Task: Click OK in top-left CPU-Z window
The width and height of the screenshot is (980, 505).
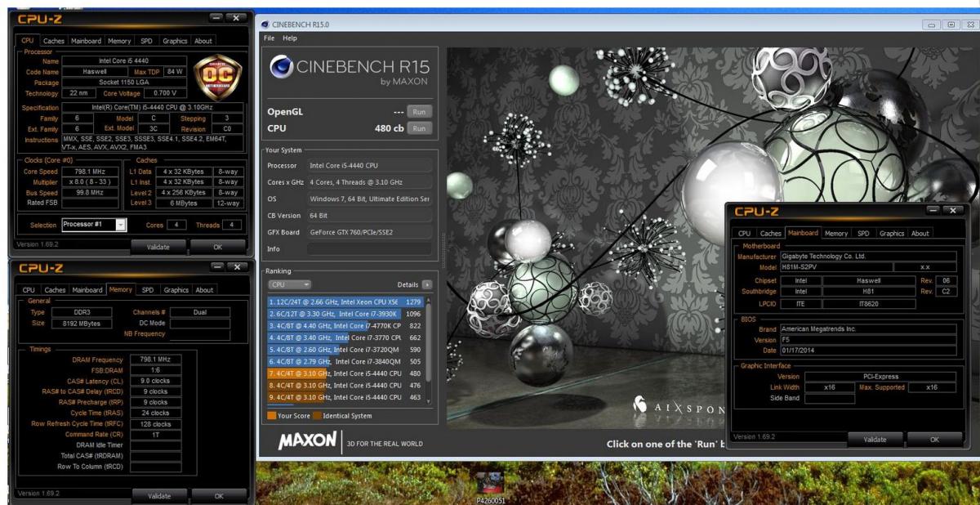Action: point(218,246)
